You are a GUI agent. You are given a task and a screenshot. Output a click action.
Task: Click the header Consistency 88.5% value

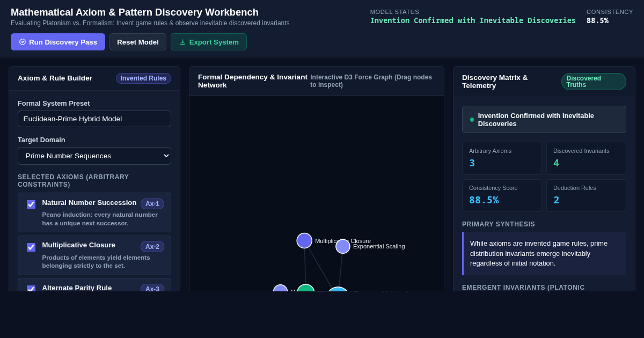(597, 20)
